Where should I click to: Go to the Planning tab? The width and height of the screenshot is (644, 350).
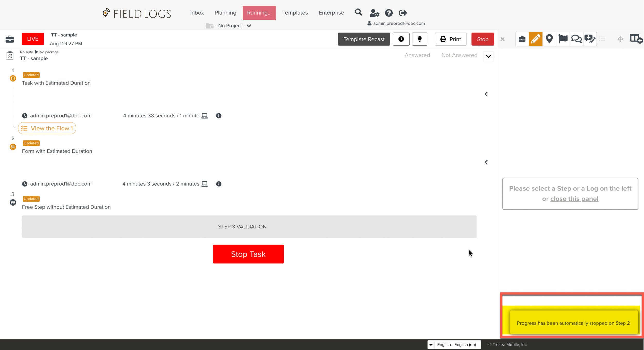(225, 13)
